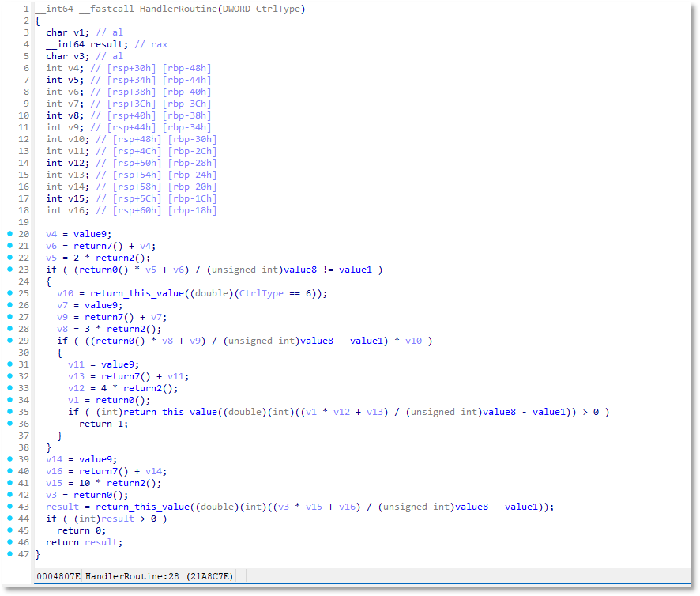This screenshot has height=596, width=700.
Task: Click line number 19 in the gutter
Action: pos(24,222)
